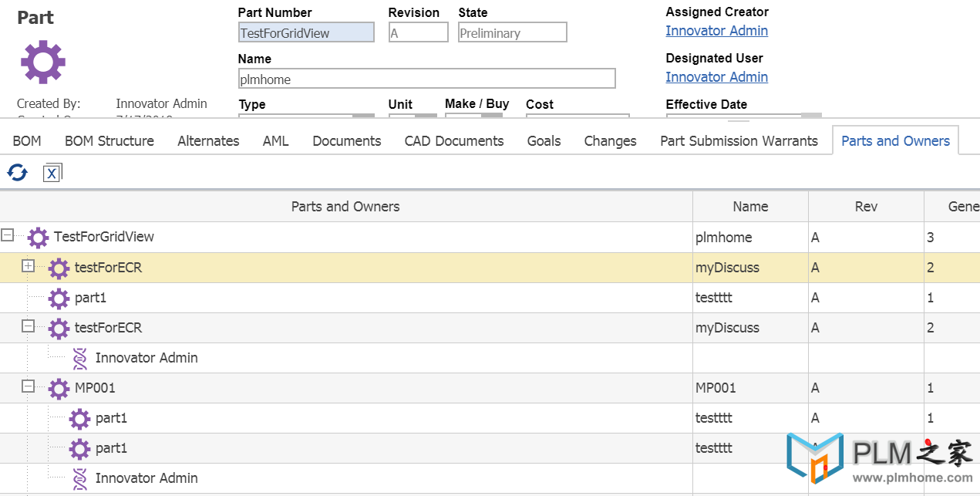Select the MP001 label in the tree column

(95, 388)
